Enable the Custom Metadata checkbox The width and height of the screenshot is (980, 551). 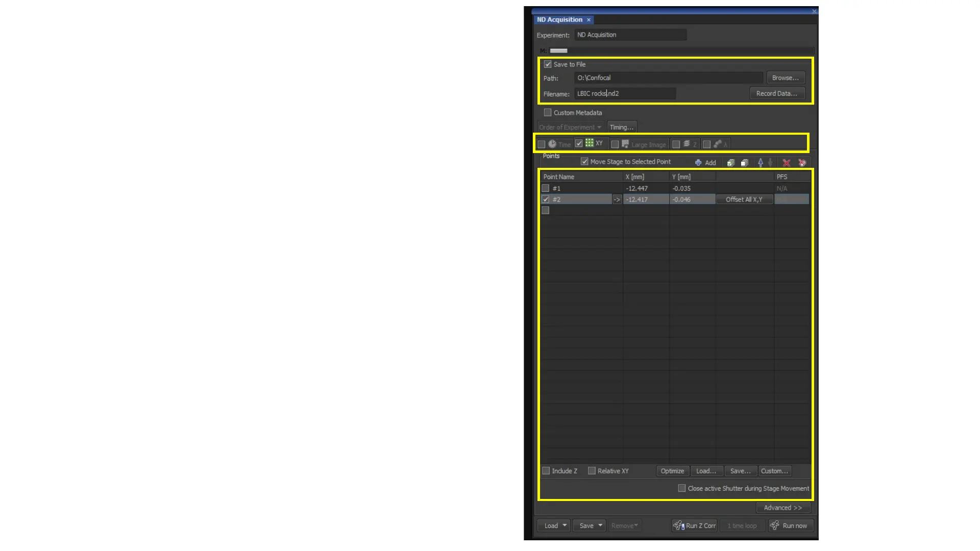click(548, 113)
